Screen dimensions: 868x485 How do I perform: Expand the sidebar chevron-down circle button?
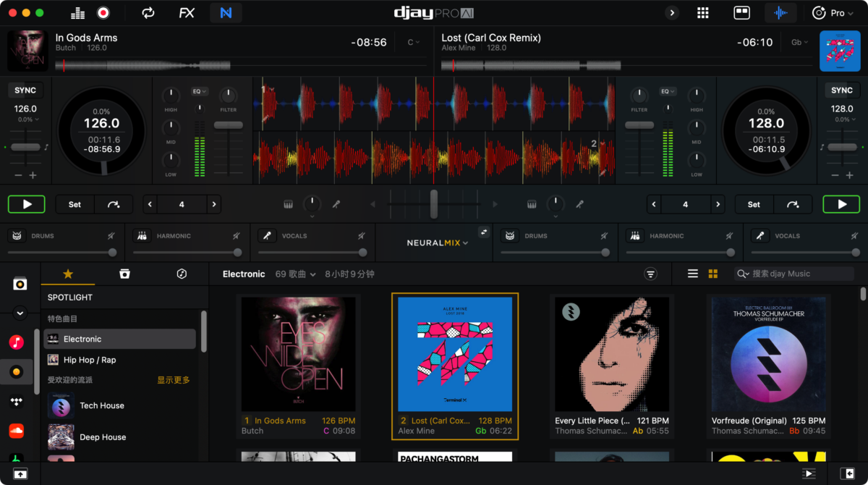(20, 313)
